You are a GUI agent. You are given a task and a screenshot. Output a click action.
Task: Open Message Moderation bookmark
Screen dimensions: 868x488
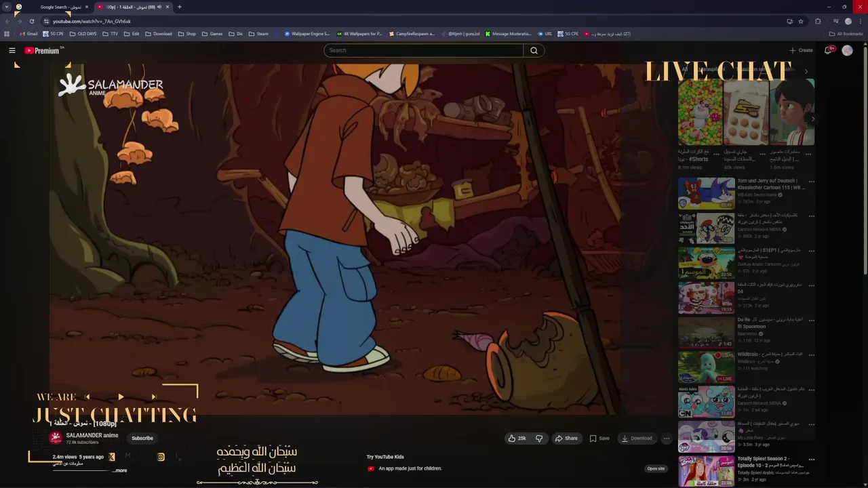pyautogui.click(x=508, y=34)
